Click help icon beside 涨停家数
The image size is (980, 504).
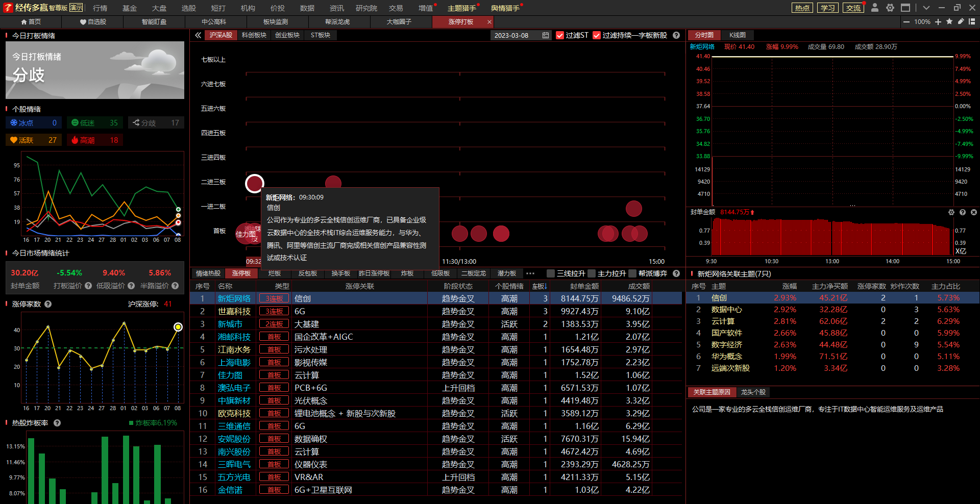pyautogui.click(x=48, y=304)
